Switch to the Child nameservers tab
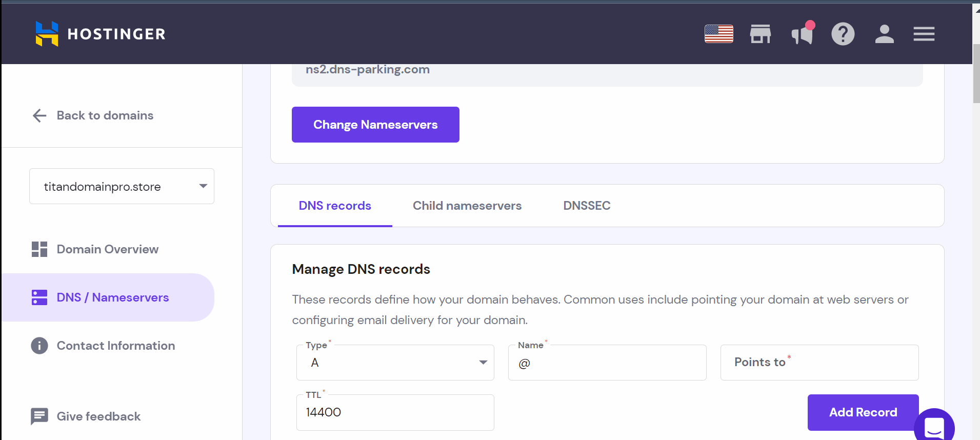The height and width of the screenshot is (440, 980). coord(467,206)
